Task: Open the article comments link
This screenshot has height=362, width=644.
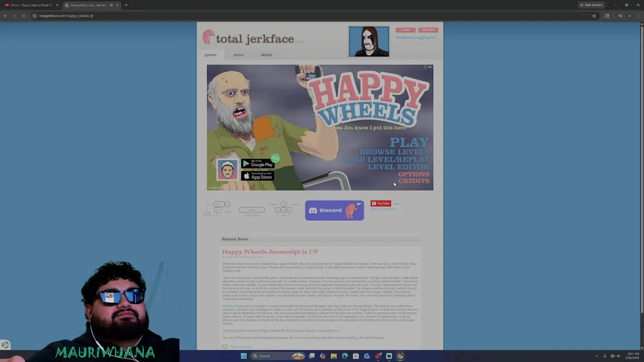Action: [x=239, y=347]
